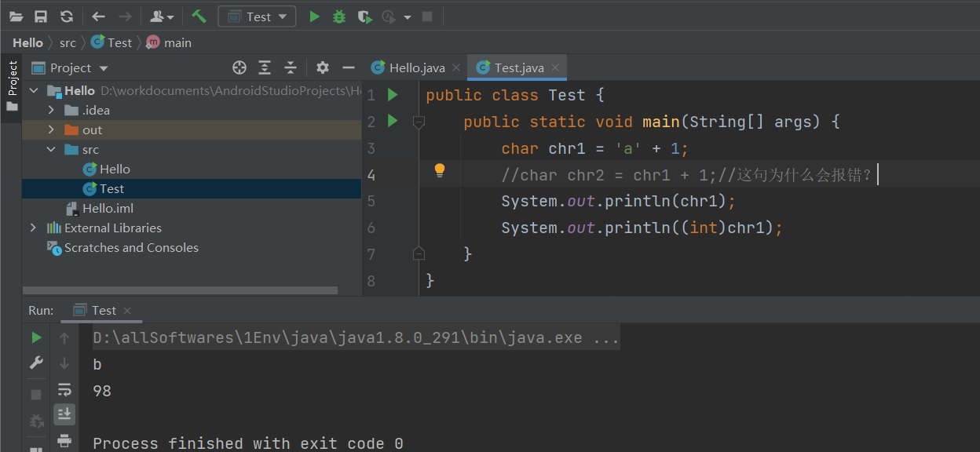Screen dimensions: 980x452
Task: Open the profiler run dropdown arrow
Action: pos(407,17)
